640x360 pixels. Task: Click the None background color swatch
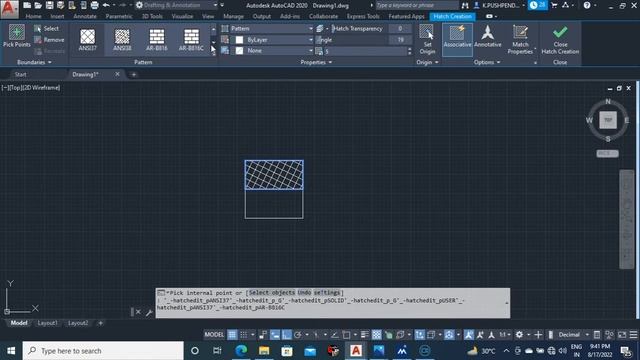240,51
